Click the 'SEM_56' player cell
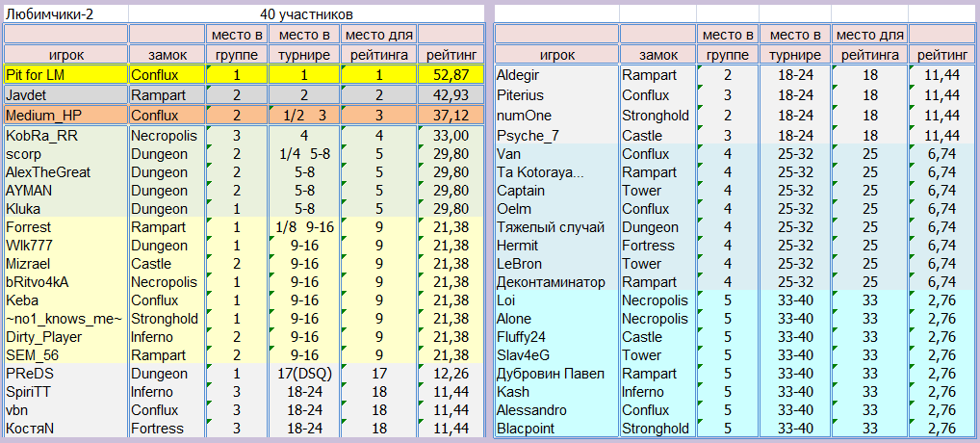980x443 pixels. pyautogui.click(x=65, y=355)
